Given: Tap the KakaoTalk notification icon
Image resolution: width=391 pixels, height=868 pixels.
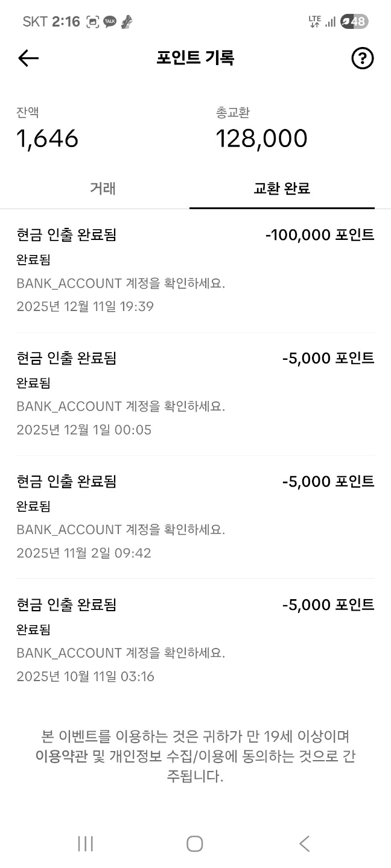Looking at the screenshot, I should (110, 22).
